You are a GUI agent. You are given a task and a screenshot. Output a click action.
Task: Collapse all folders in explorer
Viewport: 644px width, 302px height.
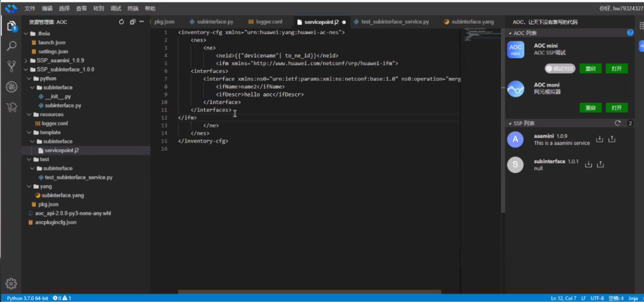click(x=132, y=22)
